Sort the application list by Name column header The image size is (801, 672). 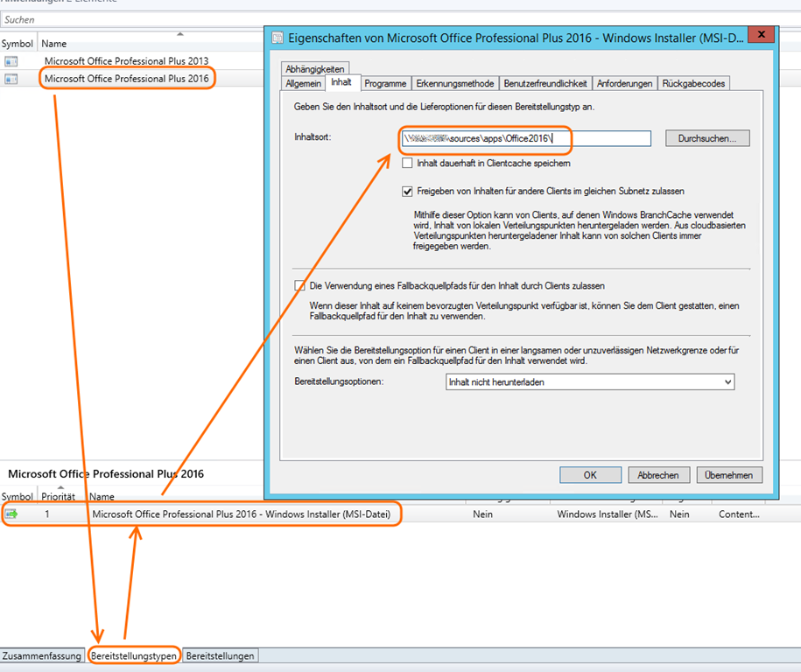coord(54,44)
